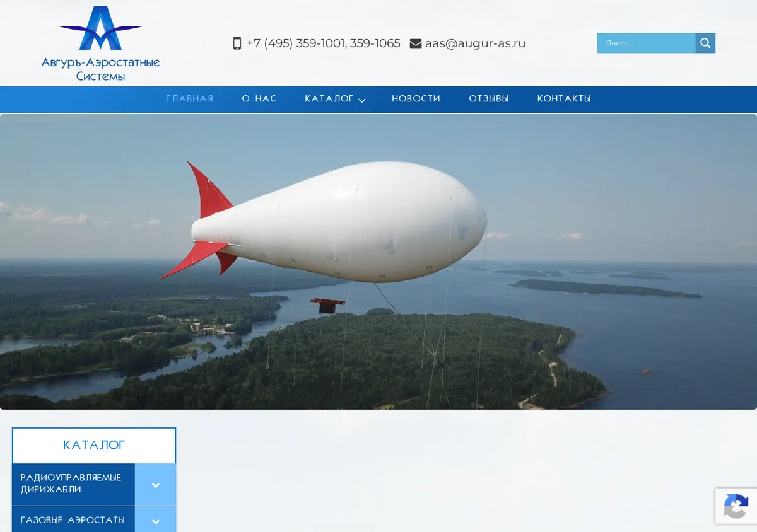The height and width of the screenshot is (532, 757).
Task: Click the reCAPTCHA badge icon
Action: [x=736, y=506]
